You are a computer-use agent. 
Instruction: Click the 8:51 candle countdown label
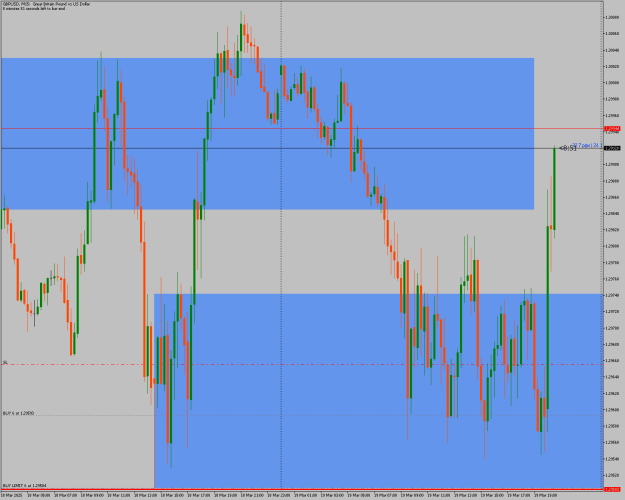568,148
